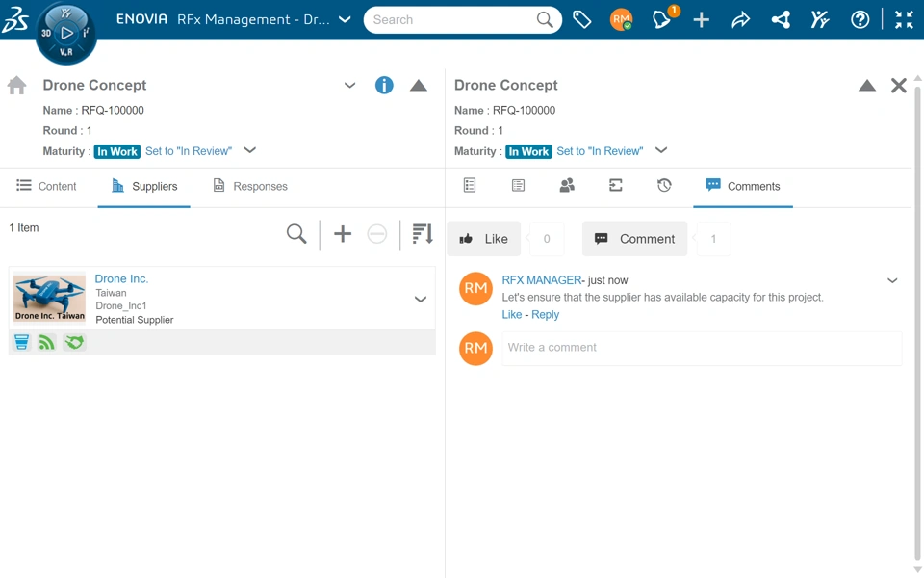This screenshot has width=924, height=578.
Task: Click the four-arrows collapse icon in top bar
Action: click(904, 19)
